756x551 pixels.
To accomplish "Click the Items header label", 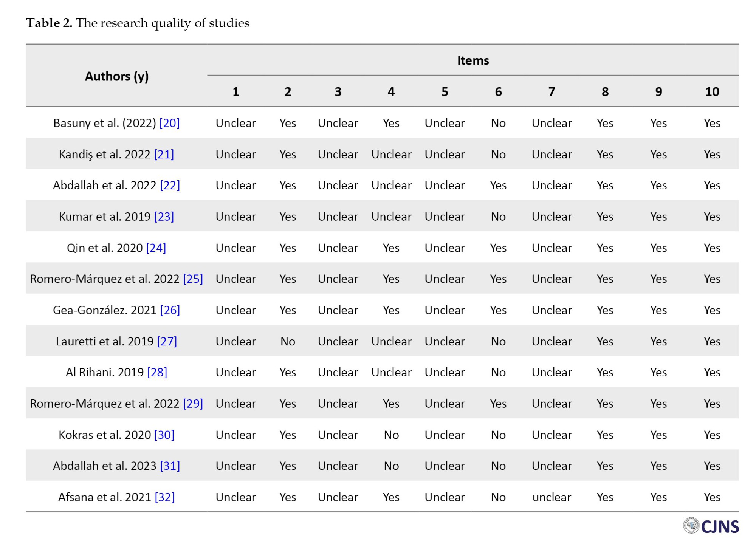I will [x=472, y=60].
